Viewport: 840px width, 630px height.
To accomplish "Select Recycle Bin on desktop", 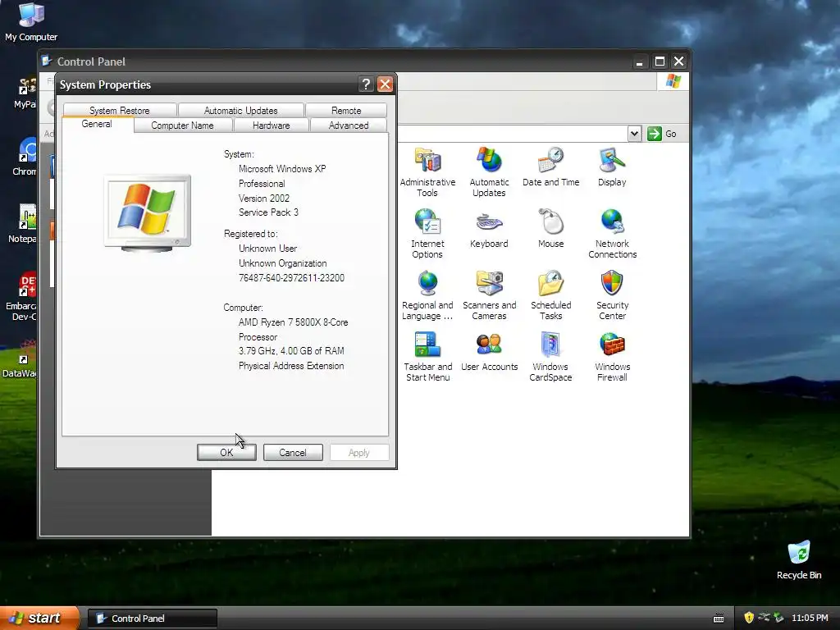I will (x=799, y=560).
